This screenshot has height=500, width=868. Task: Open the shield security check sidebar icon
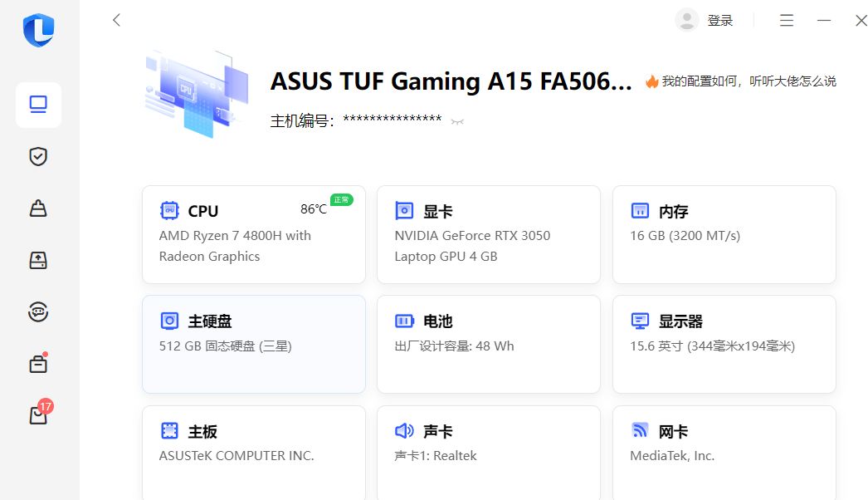point(38,156)
